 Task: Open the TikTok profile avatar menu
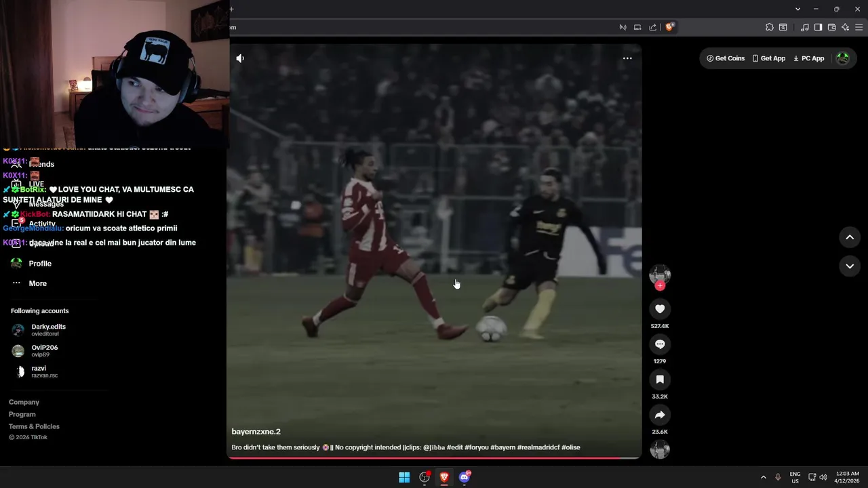coord(843,58)
